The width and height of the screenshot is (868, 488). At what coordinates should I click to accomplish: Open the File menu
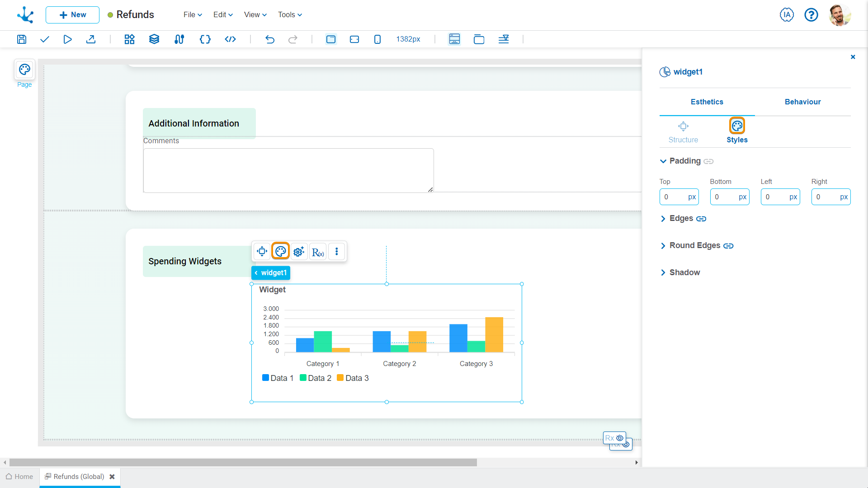[193, 15]
